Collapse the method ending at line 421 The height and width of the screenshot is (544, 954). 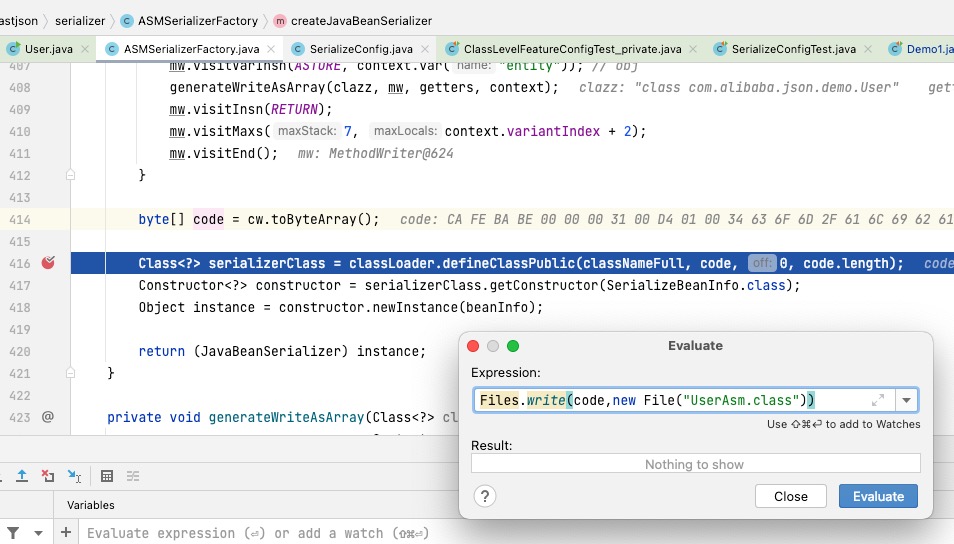point(71,373)
